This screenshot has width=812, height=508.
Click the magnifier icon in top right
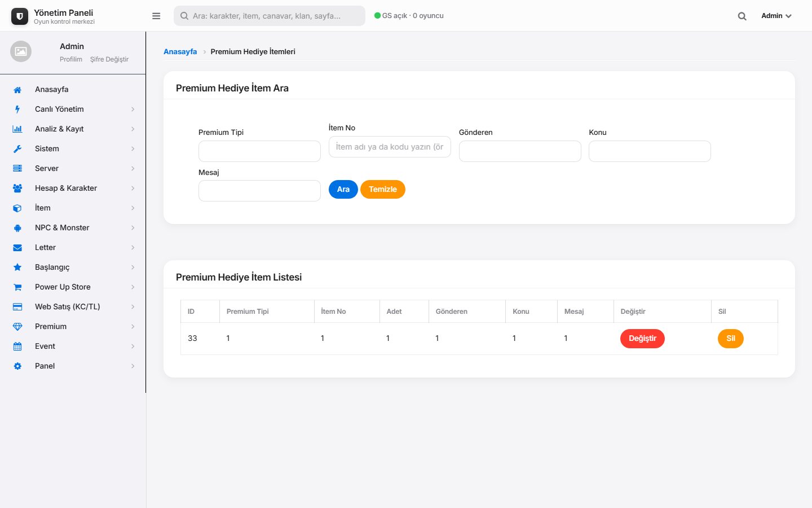[x=742, y=16]
